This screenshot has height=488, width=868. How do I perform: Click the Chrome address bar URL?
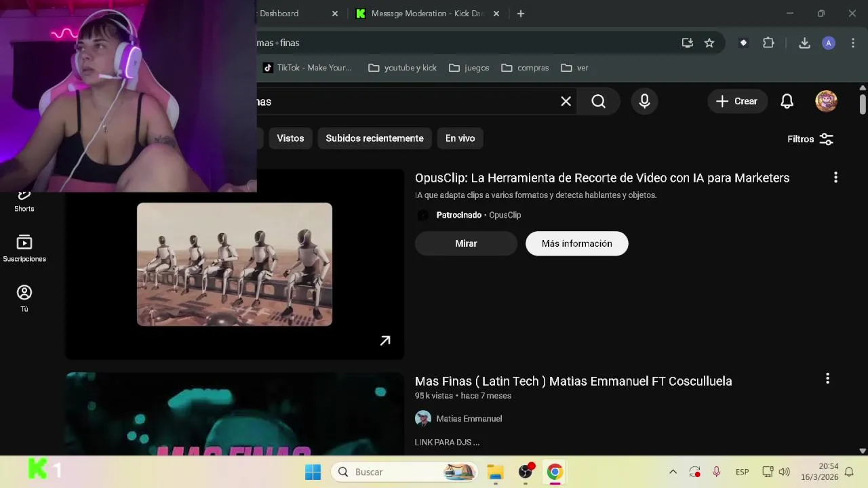[465, 43]
